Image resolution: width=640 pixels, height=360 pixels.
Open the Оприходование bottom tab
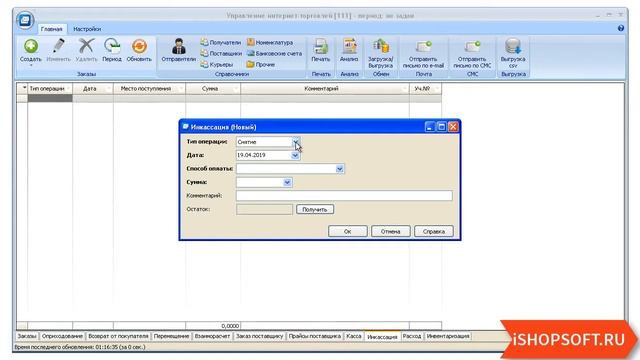point(62,336)
